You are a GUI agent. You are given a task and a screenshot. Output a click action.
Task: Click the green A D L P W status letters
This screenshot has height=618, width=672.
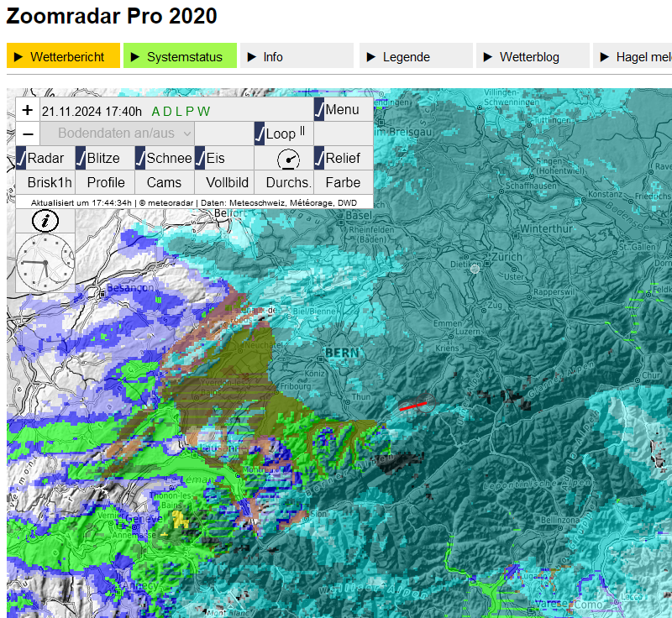(181, 112)
